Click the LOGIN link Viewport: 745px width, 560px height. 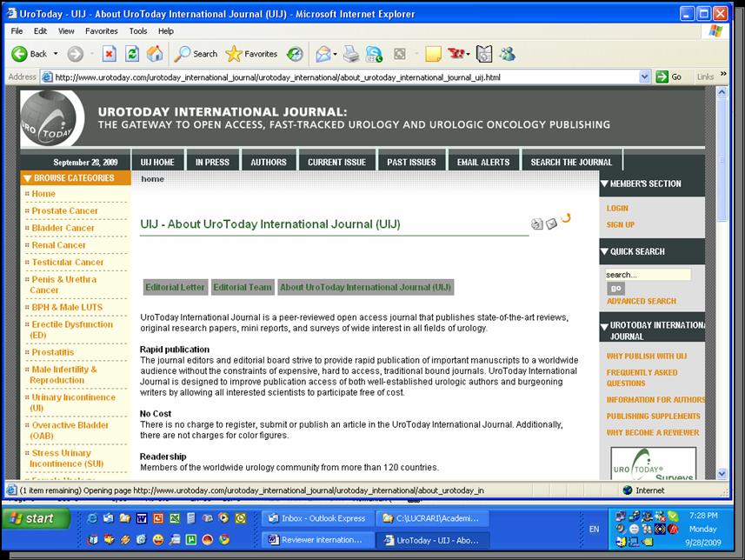(x=617, y=208)
